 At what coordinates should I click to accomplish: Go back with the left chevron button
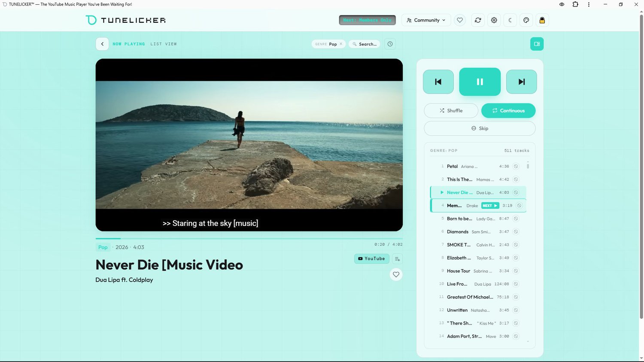102,44
